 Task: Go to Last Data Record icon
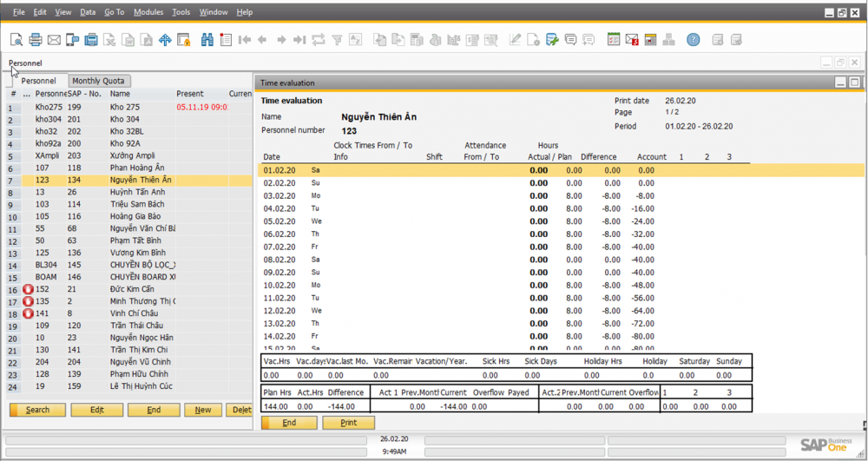tap(299, 40)
